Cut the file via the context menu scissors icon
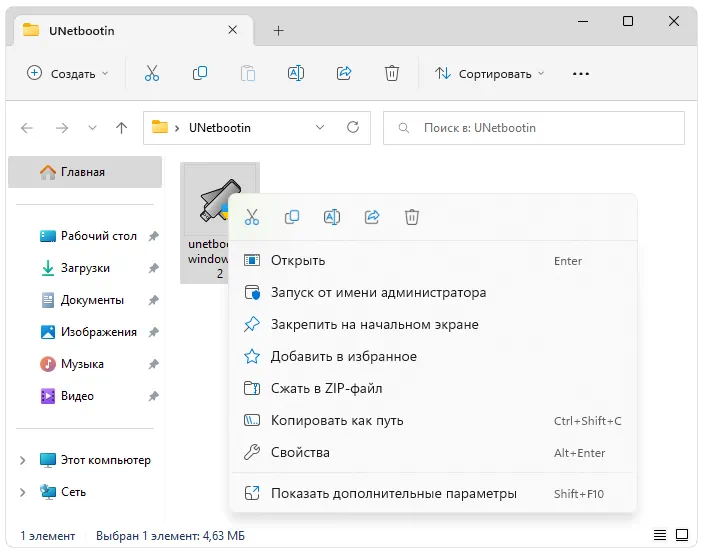 [x=252, y=217]
